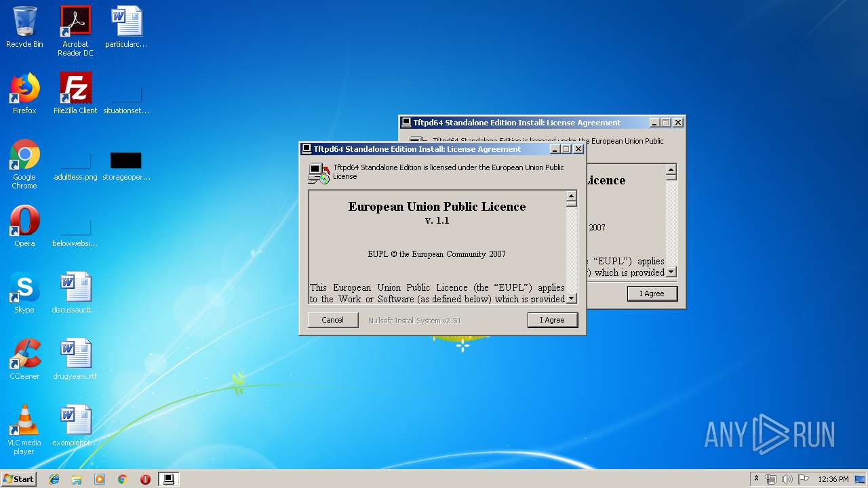The height and width of the screenshot is (488, 868).
Task: Cancel the Tftpd64 installation
Action: click(332, 320)
